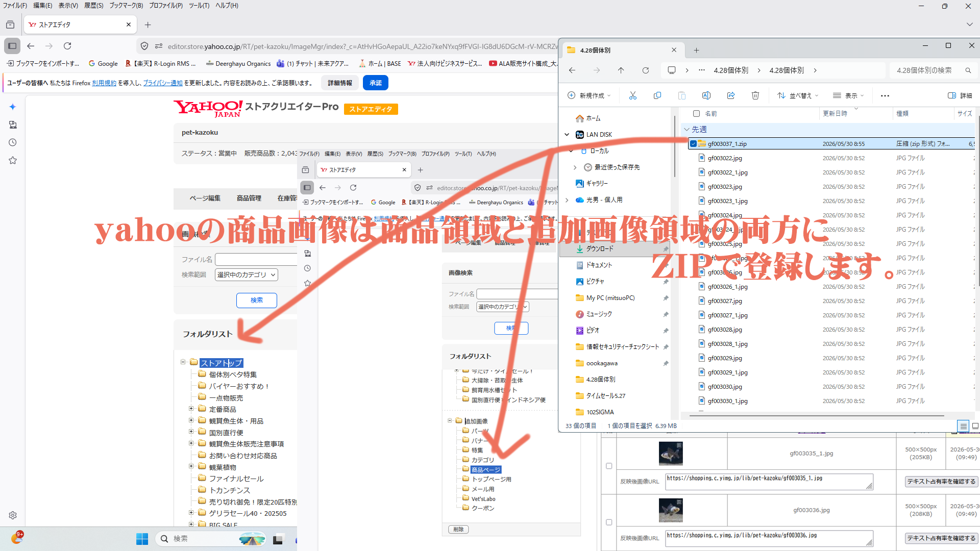The height and width of the screenshot is (551, 980).
Task: Collapse the LAN DISK tree node
Action: (567, 135)
